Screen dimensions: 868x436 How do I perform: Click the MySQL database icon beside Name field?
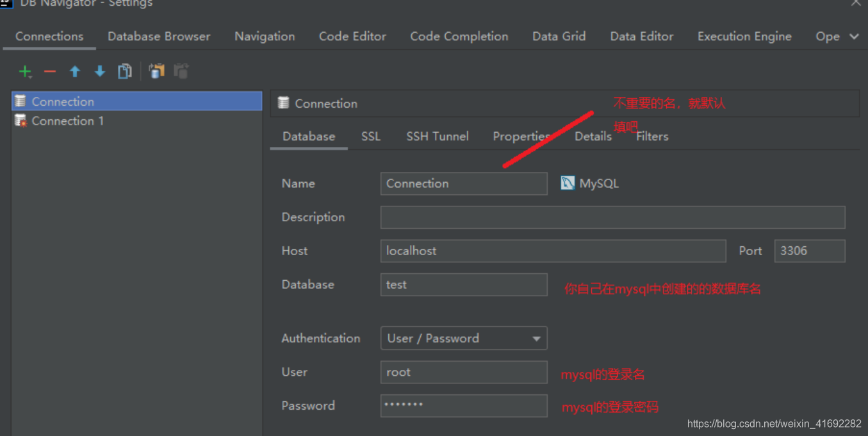click(x=568, y=183)
